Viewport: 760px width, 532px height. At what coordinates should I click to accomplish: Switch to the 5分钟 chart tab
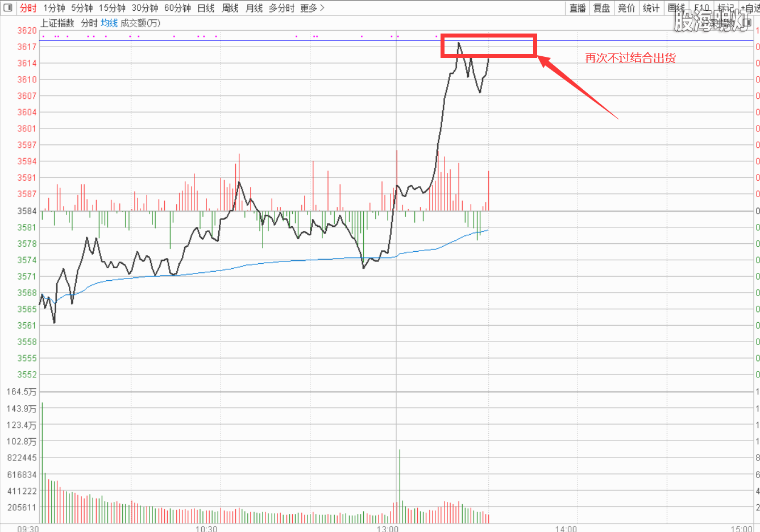pos(82,8)
